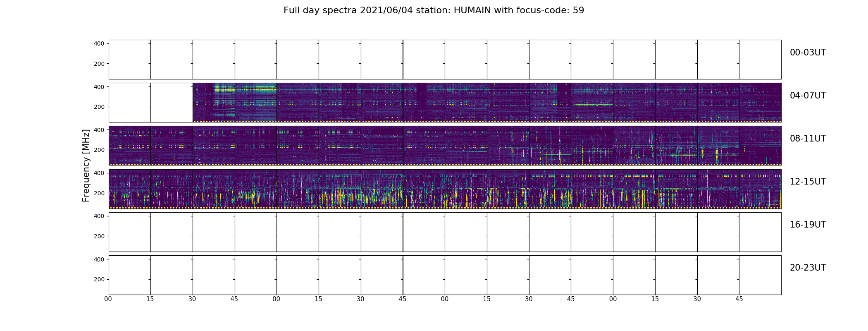Click the 200 tick label of 00-03UT panel
Viewport: 868px width, 331px height.
tap(99, 64)
